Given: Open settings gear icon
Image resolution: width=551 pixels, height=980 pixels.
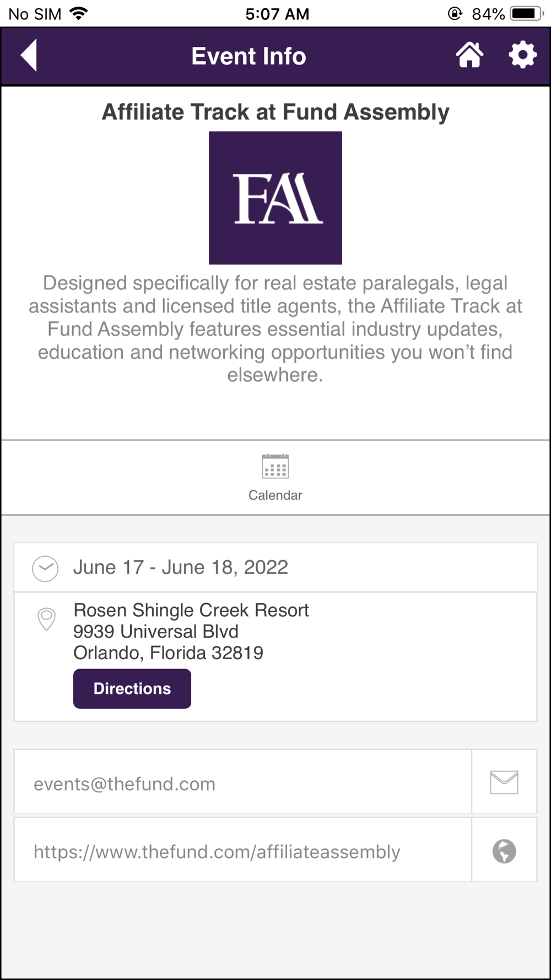Looking at the screenshot, I should point(522,55).
